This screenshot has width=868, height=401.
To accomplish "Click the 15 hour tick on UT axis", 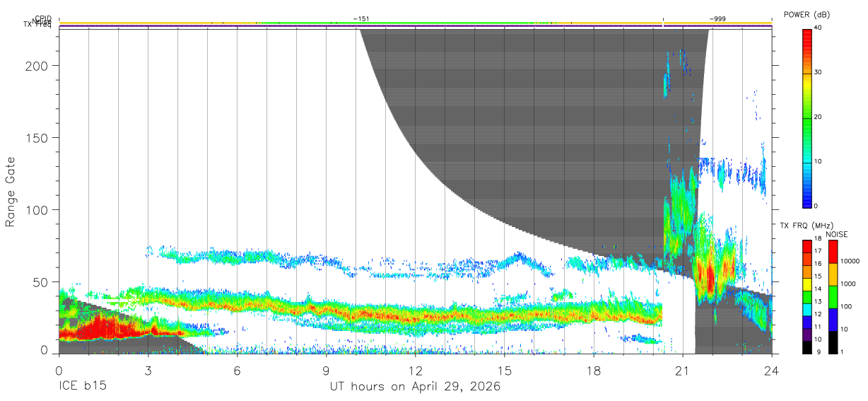I will [x=505, y=371].
